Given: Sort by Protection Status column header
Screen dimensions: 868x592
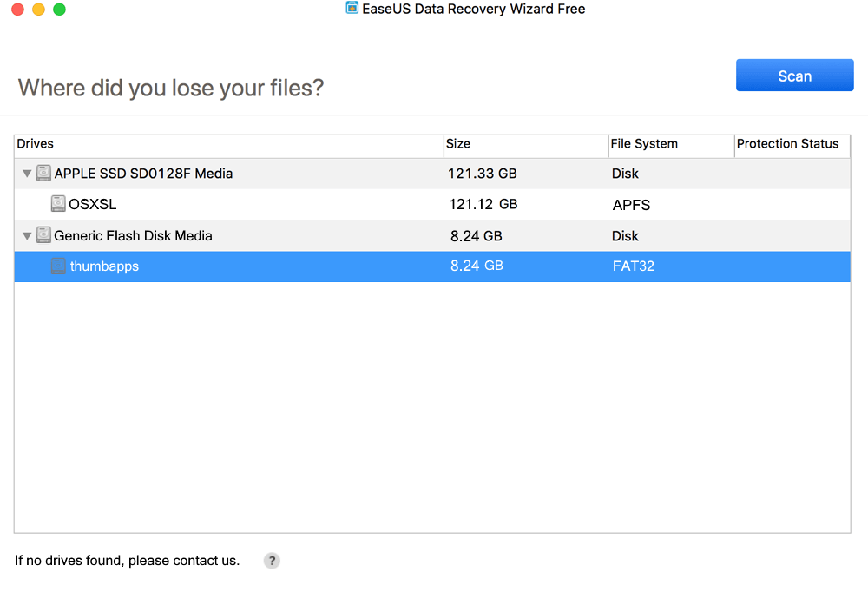Looking at the screenshot, I should pos(792,144).
